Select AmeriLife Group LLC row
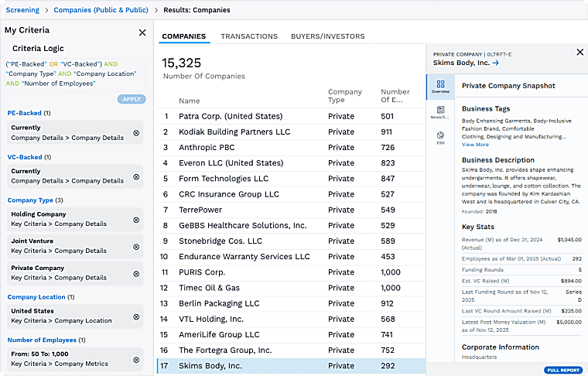The height and width of the screenshot is (376, 588). [292, 334]
